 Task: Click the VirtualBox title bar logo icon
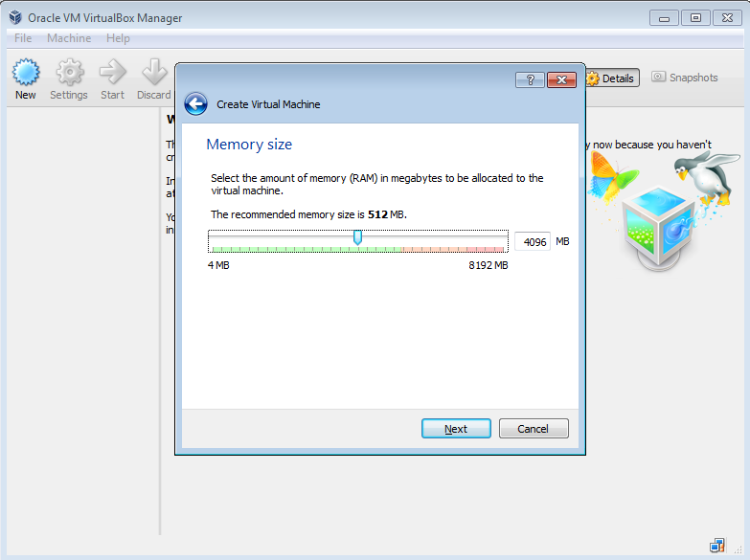point(15,17)
